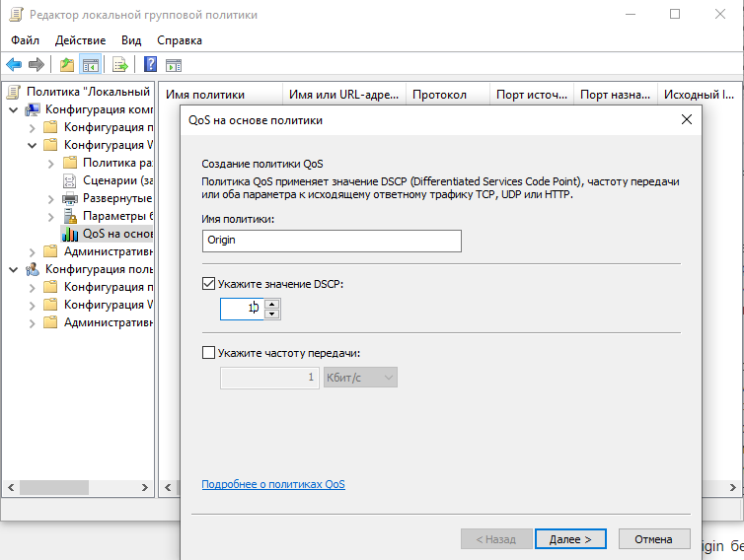This screenshot has height=560, width=744.
Task: Select the Сценарии tree item
Action: tap(117, 180)
